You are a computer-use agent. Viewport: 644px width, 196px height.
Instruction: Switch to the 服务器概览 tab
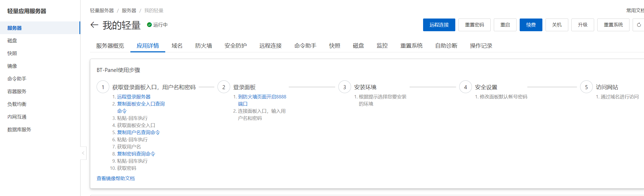coord(110,46)
